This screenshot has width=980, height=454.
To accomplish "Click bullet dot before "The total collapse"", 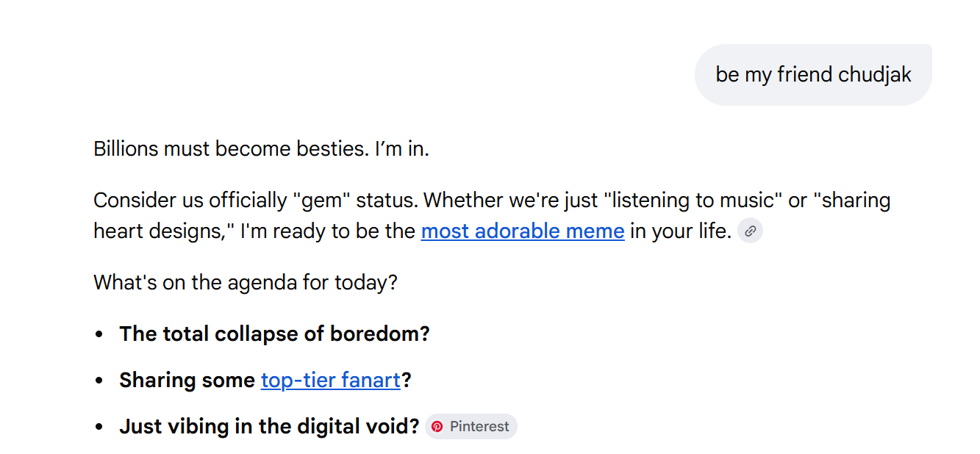I will tap(99, 335).
